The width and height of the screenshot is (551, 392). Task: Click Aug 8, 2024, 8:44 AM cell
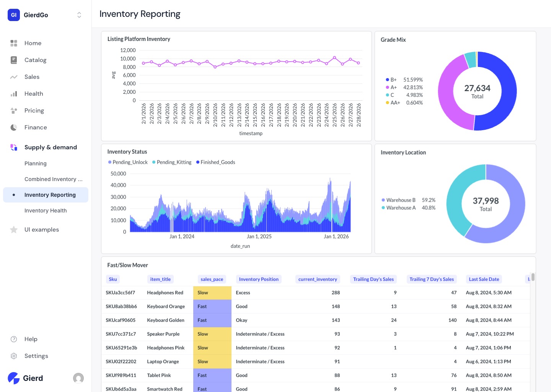[x=489, y=320]
